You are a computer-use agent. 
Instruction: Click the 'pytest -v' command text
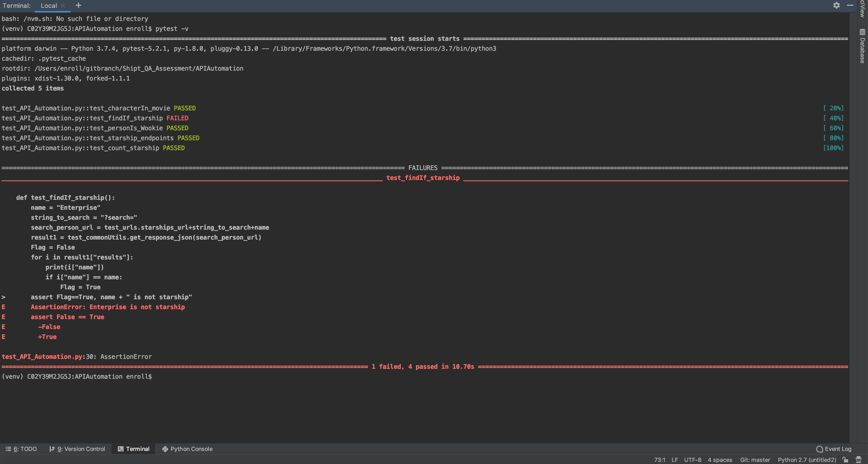172,29
